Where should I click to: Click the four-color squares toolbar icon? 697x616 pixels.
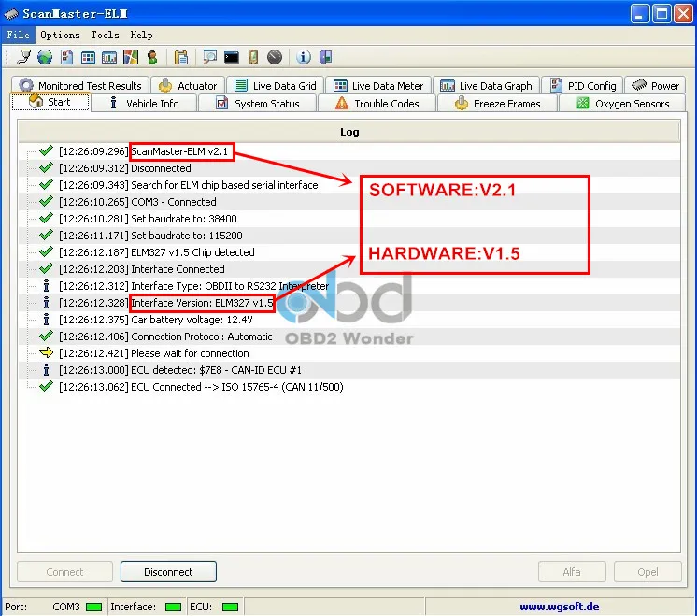click(131, 57)
